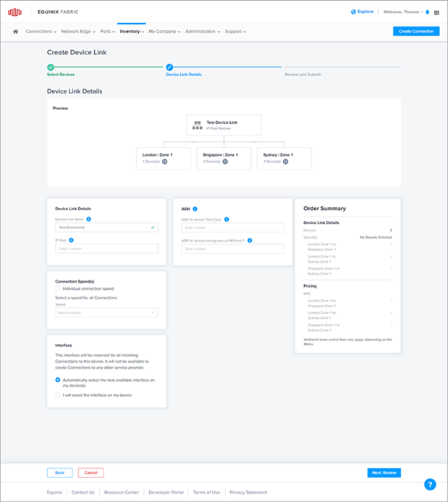Image resolution: width=448 pixels, height=502 pixels.
Task: Click the completed Select Devices step circle
Action: click(51, 67)
